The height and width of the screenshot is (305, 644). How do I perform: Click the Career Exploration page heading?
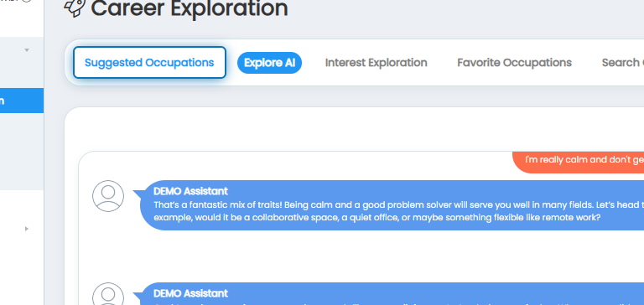[x=190, y=8]
